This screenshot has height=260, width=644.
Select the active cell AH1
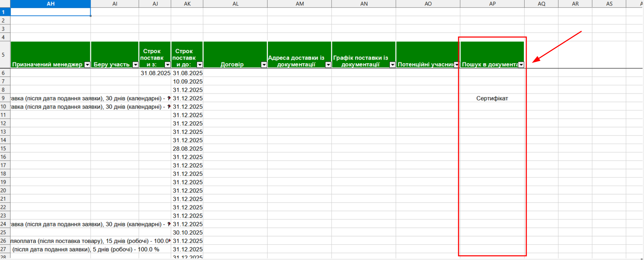click(x=51, y=12)
